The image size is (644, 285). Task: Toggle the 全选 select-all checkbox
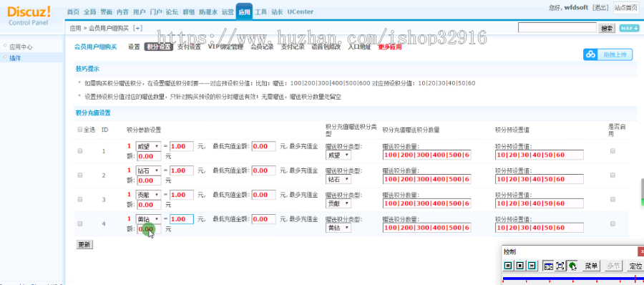point(80,130)
